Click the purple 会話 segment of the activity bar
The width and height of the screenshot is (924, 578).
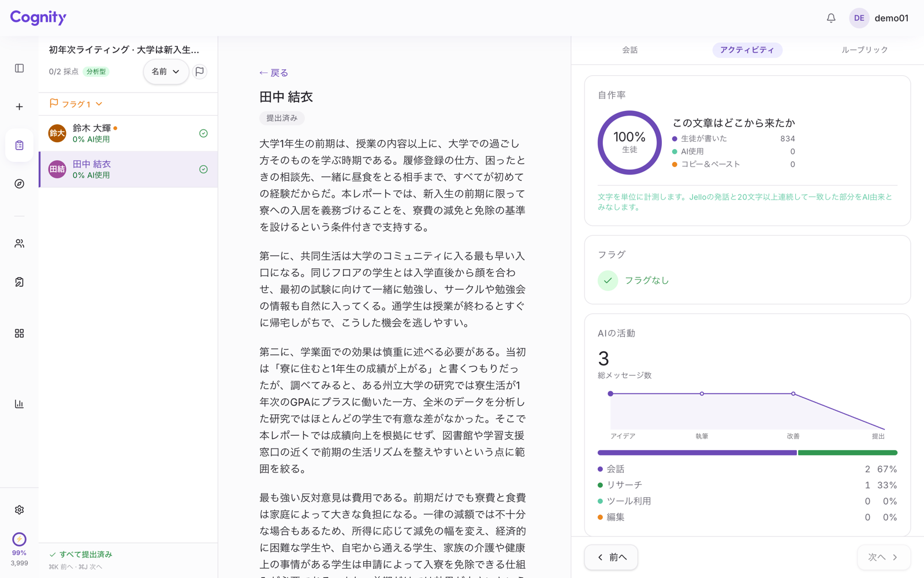697,453
